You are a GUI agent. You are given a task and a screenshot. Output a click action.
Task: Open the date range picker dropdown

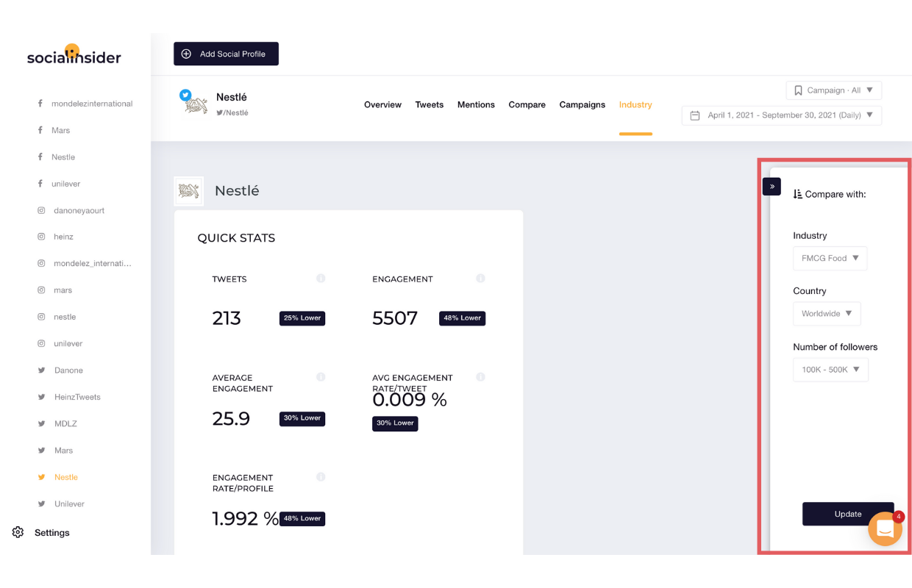(x=782, y=115)
